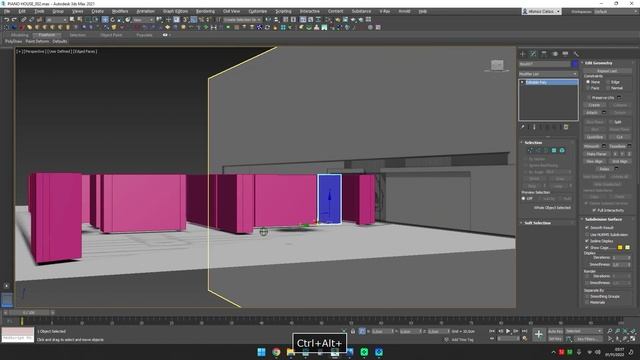This screenshot has height=360, width=640.
Task: Open Create Selection Set dropdown
Action: tap(242, 20)
